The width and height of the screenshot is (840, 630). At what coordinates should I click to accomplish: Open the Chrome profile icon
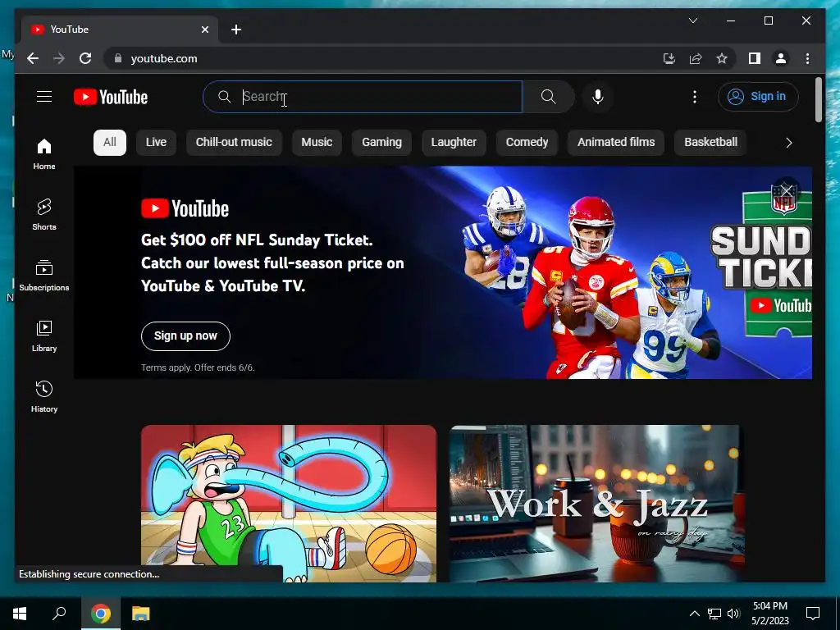coord(781,58)
